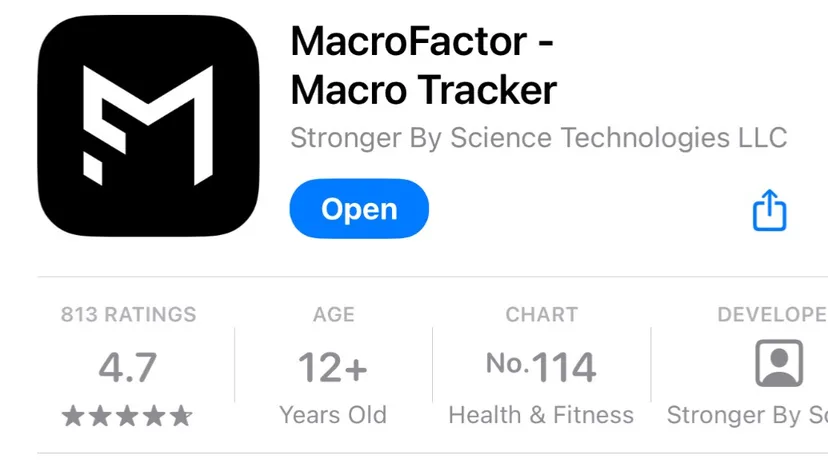The height and width of the screenshot is (470, 828).
Task: Tap the share icon
Action: [769, 210]
